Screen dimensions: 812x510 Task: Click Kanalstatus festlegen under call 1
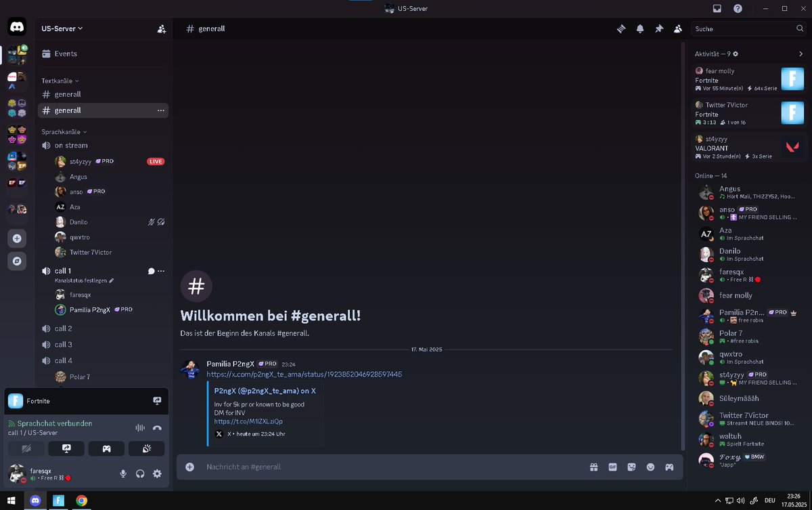coord(85,280)
